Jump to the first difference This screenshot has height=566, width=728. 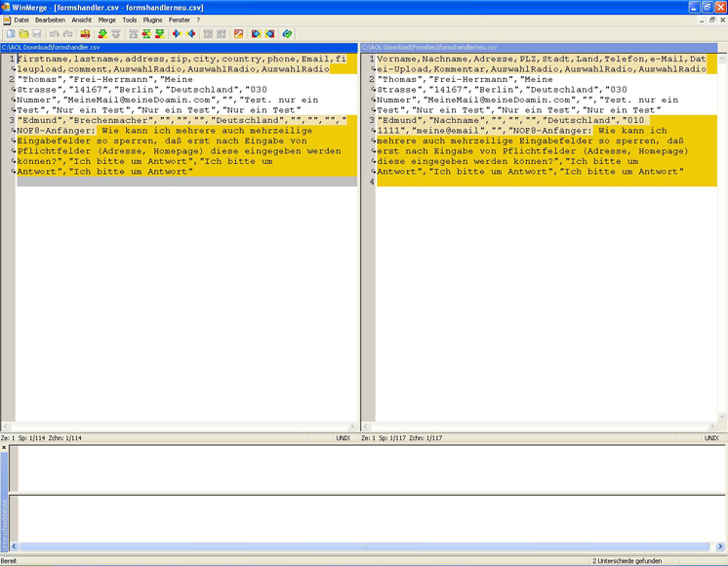point(133,34)
